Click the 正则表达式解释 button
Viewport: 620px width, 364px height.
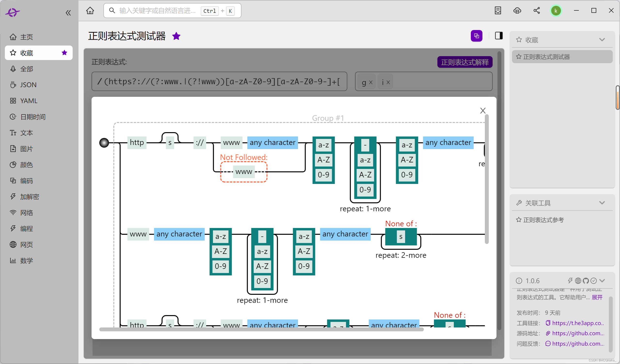coord(465,62)
